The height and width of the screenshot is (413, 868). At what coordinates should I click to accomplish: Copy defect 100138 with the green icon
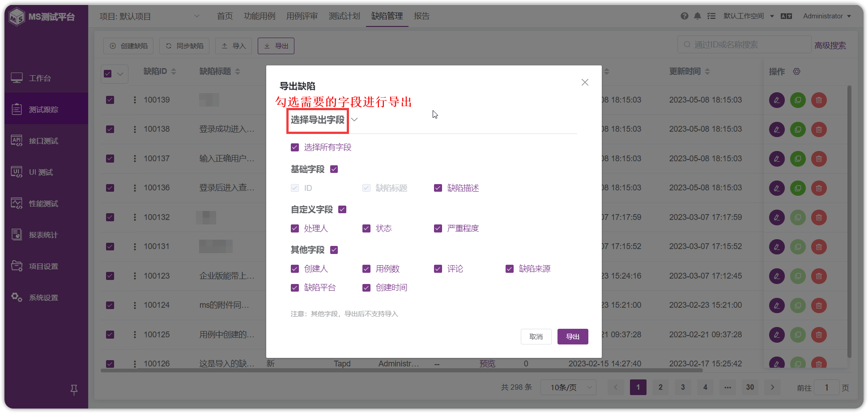pos(798,129)
